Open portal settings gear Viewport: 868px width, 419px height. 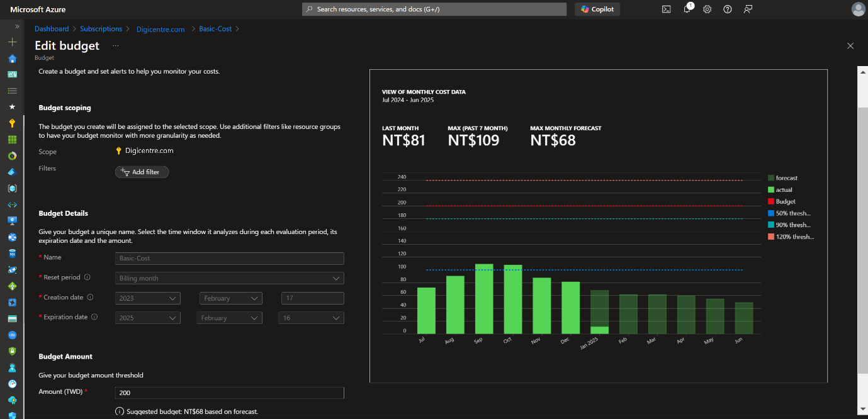click(x=707, y=9)
